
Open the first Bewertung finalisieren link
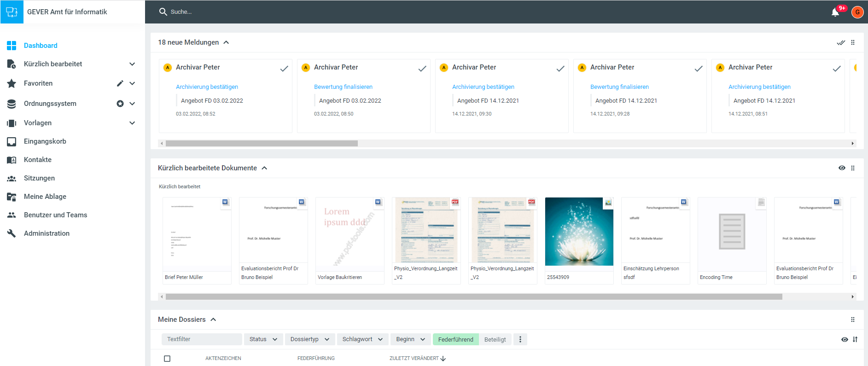tap(343, 87)
